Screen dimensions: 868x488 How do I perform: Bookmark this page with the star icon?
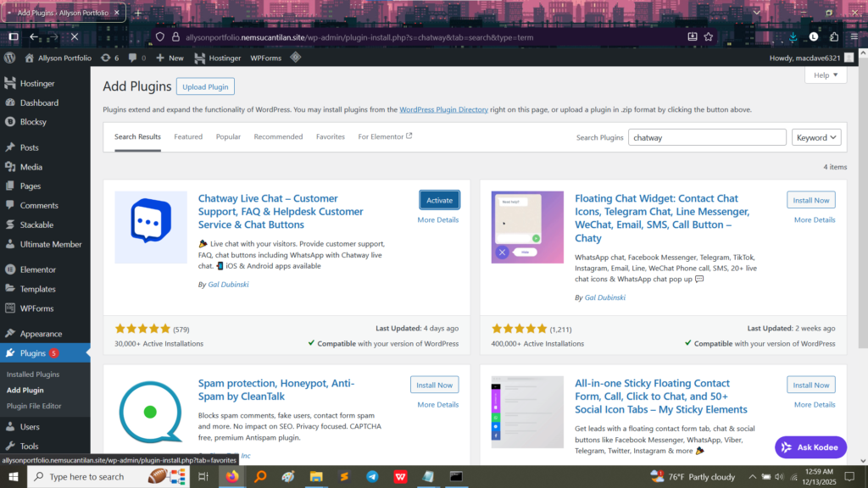pyautogui.click(x=709, y=36)
